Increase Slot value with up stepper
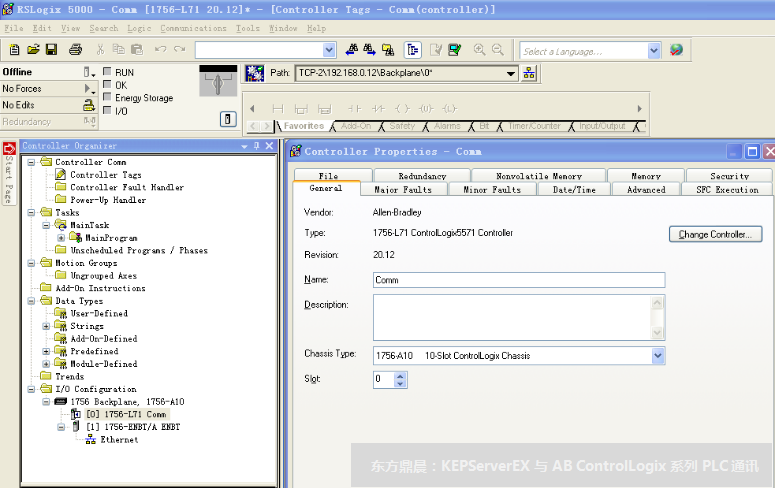 click(400, 376)
